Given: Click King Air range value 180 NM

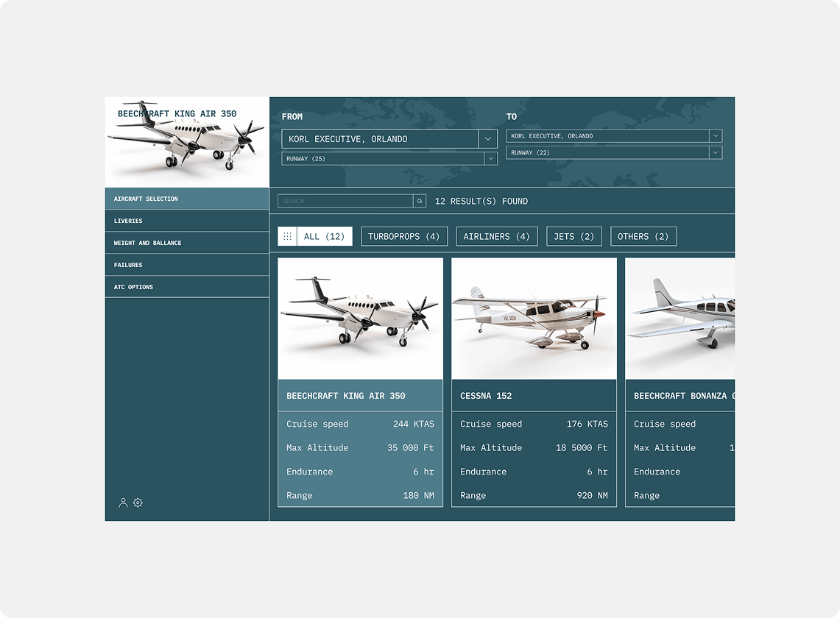Looking at the screenshot, I should [x=418, y=495].
